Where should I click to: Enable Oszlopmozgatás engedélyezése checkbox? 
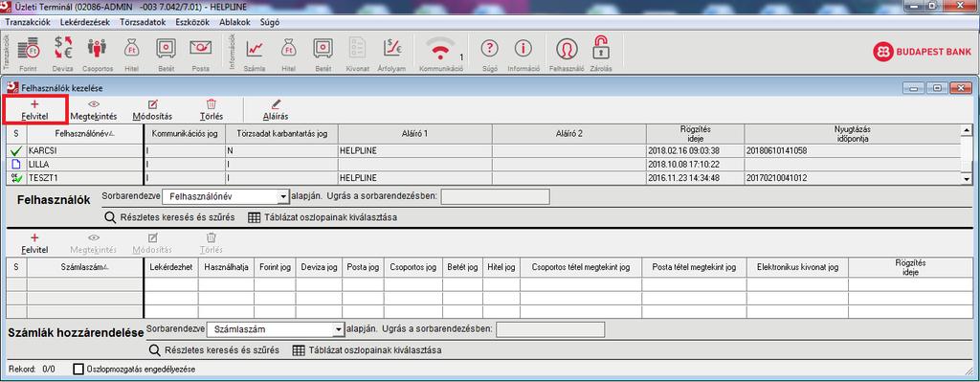(x=78, y=369)
